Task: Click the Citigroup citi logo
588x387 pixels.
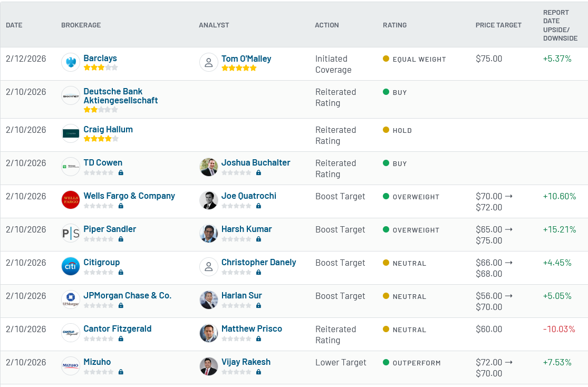Action: pos(71,266)
